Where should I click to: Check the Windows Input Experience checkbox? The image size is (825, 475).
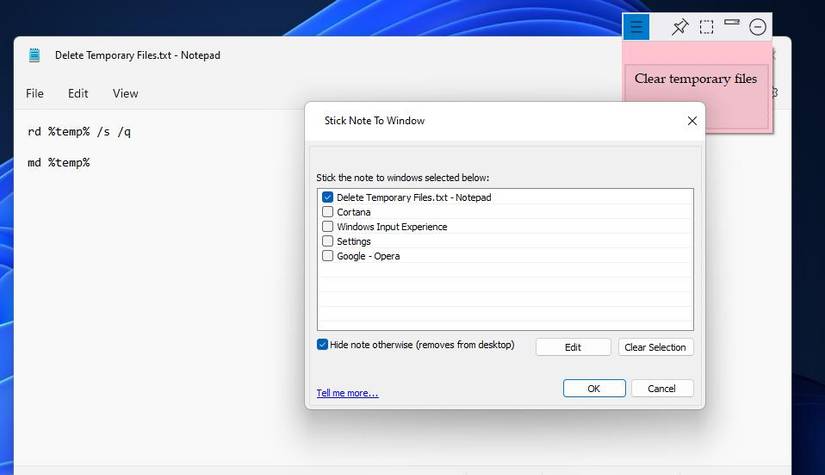click(327, 227)
